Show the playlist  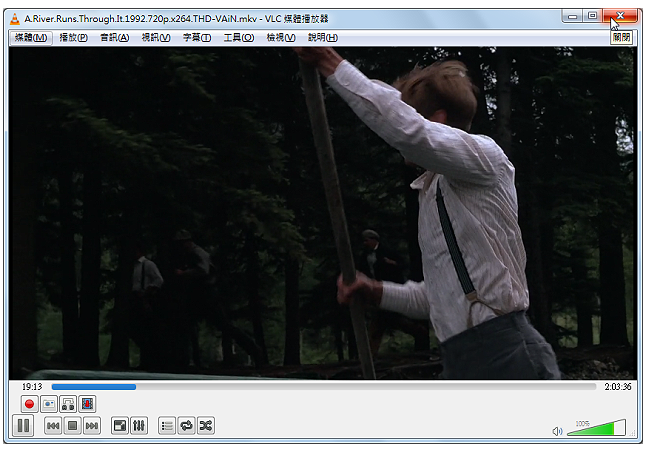click(x=167, y=426)
